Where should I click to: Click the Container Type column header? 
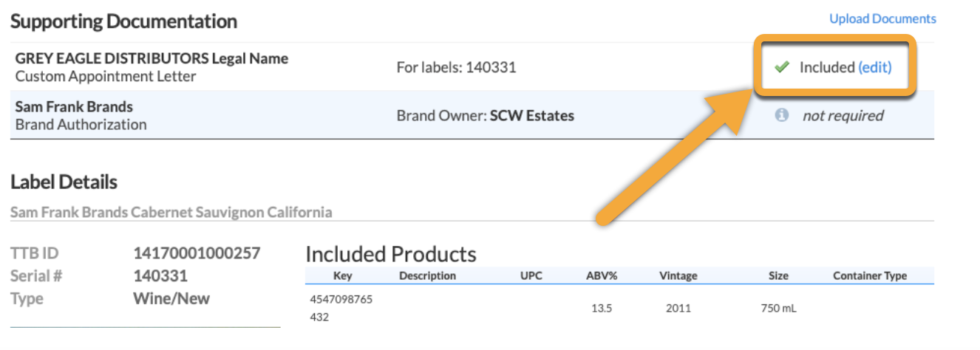pos(869,276)
